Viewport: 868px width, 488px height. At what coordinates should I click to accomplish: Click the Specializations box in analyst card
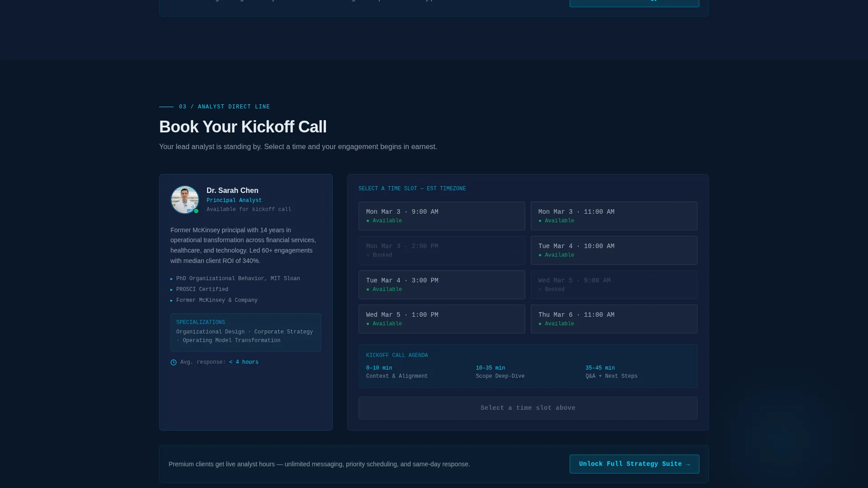[246, 332]
